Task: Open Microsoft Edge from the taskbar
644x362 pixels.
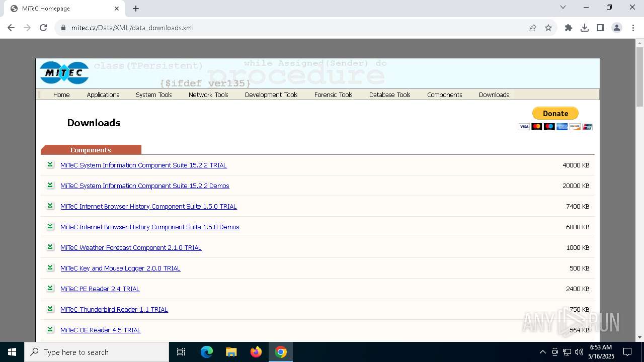Action: click(207, 352)
